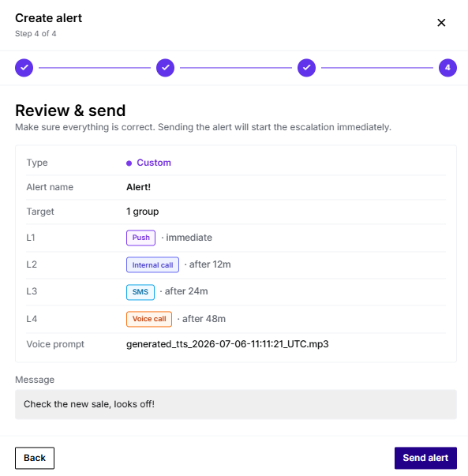
Task: Click the Step 4 of 4 subtitle
Action: pyautogui.click(x=36, y=34)
